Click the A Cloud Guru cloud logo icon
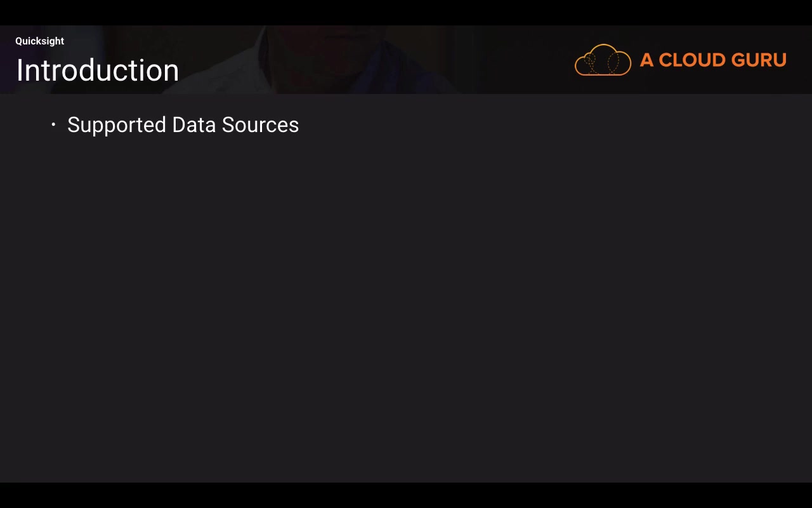Screen dimensions: 812x508 tap(603, 60)
